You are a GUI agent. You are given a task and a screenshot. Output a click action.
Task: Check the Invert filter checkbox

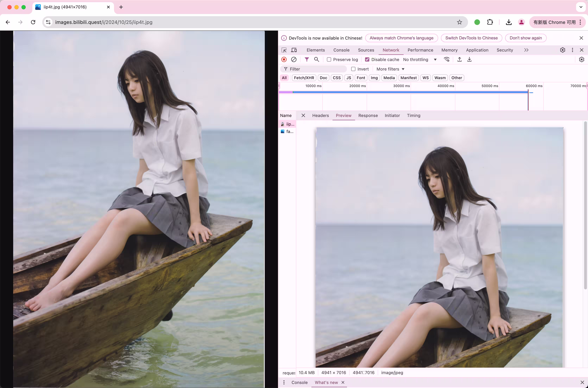353,69
